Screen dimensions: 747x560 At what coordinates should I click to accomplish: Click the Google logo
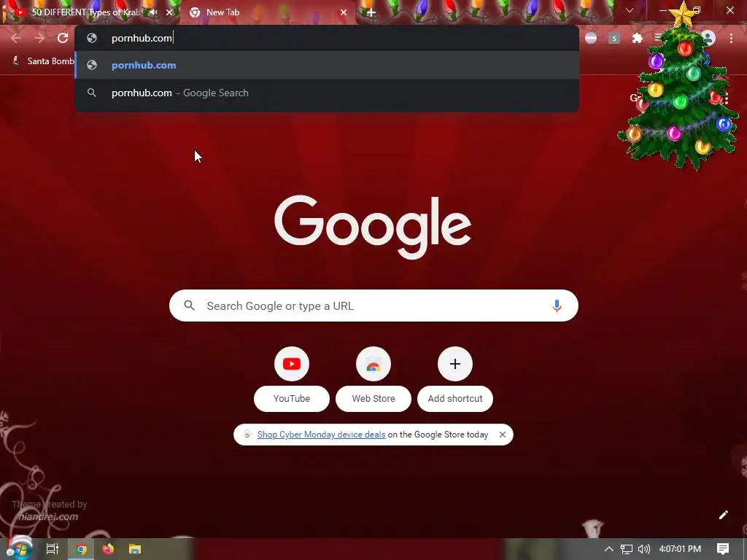(373, 227)
